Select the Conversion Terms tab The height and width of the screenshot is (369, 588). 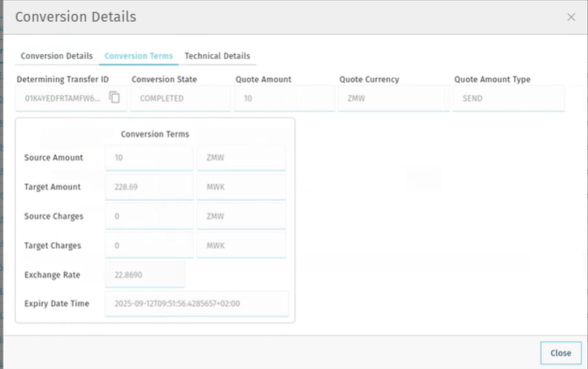(139, 56)
